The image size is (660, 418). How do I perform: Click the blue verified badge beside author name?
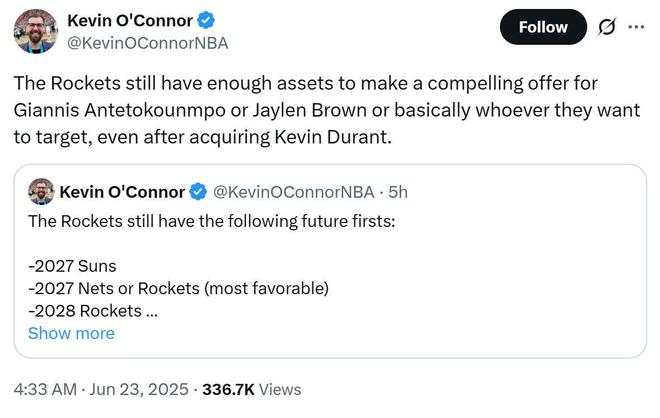point(204,20)
